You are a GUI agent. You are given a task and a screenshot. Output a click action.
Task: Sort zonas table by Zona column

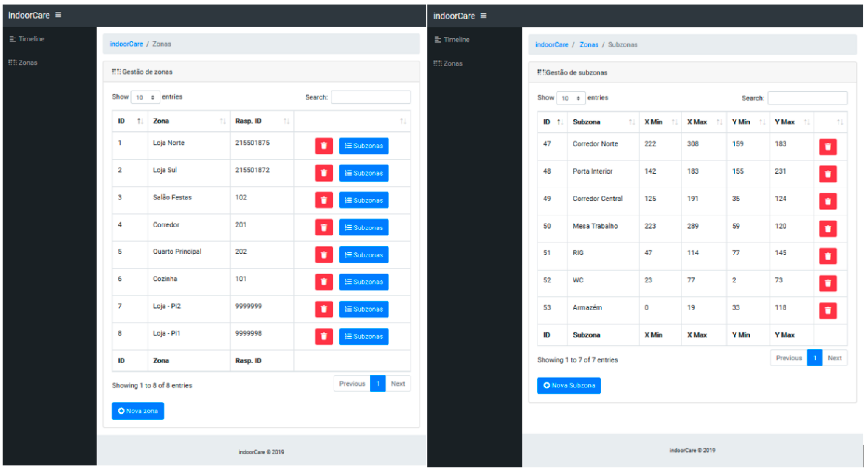tap(189, 121)
